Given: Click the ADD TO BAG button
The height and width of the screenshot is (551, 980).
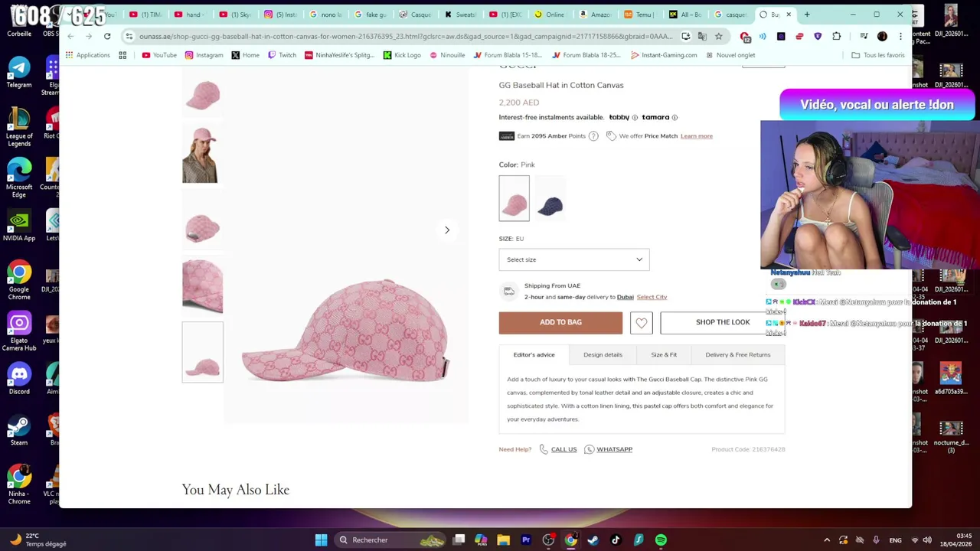Looking at the screenshot, I should point(560,323).
